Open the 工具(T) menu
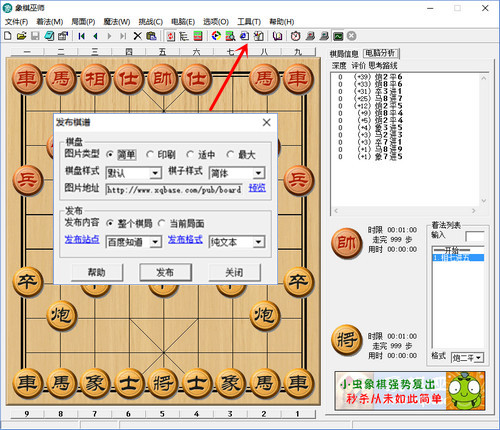 [249, 22]
